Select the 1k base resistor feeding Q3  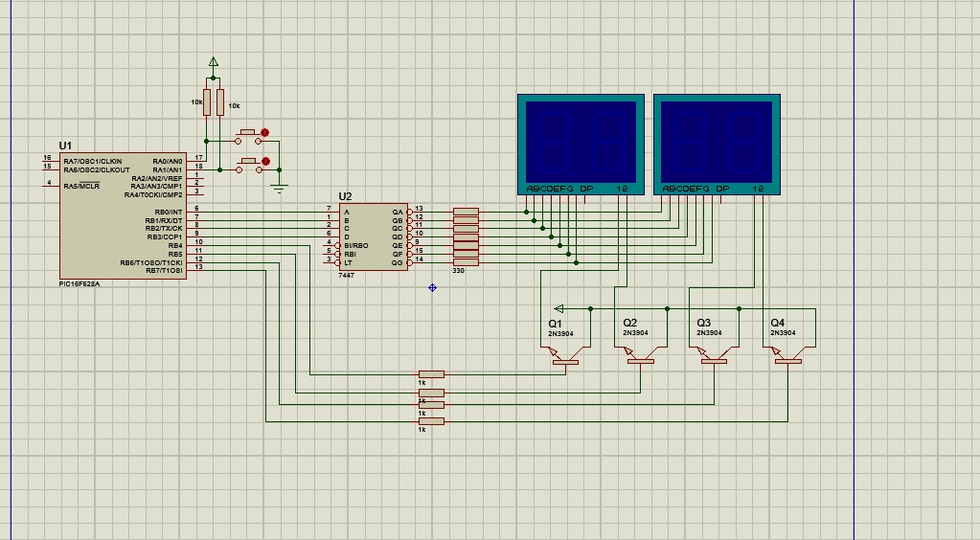(431, 404)
